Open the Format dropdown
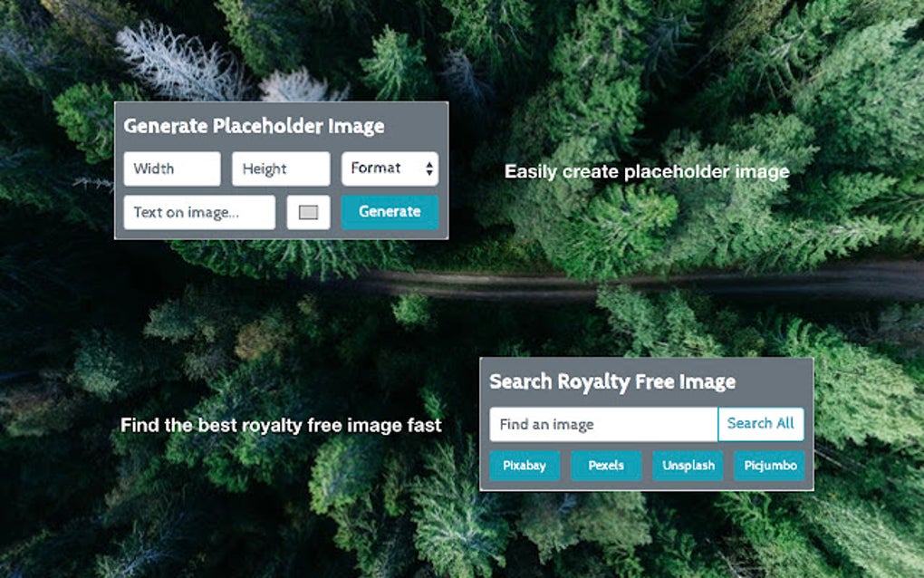 (x=390, y=169)
